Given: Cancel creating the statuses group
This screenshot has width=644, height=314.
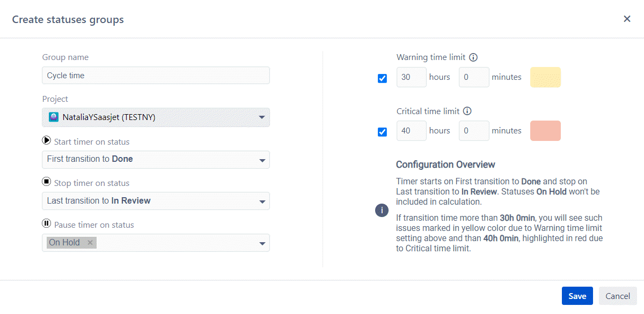Looking at the screenshot, I should pyautogui.click(x=617, y=295).
